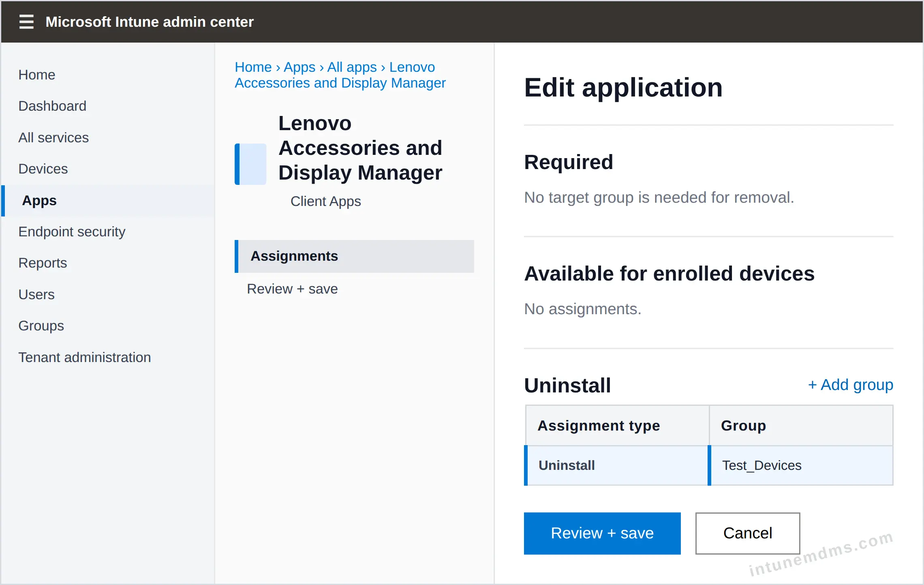Follow the All apps breadcrumb
Screen dimensions: 924x585
click(352, 67)
